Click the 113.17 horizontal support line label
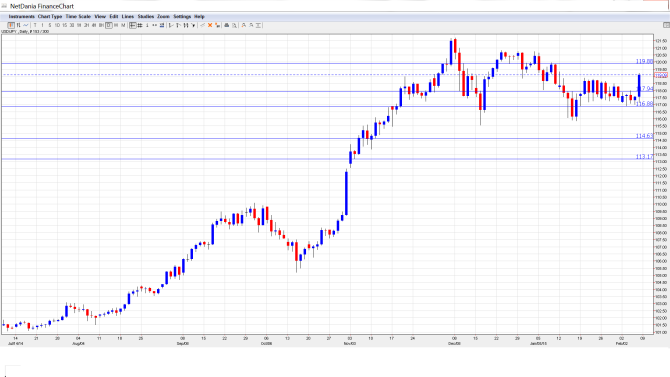The height and width of the screenshot is (377, 670). 644,156
